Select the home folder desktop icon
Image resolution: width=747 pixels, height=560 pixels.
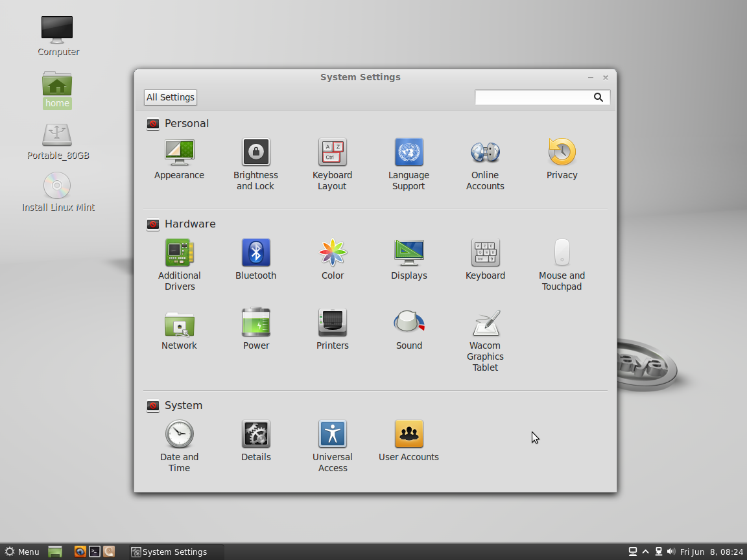pos(57,90)
